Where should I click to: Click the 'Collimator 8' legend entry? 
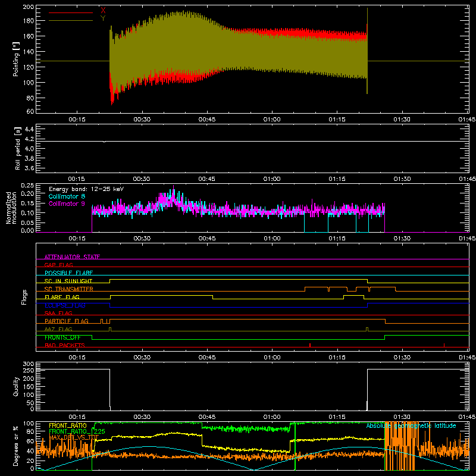pyautogui.click(x=67, y=196)
